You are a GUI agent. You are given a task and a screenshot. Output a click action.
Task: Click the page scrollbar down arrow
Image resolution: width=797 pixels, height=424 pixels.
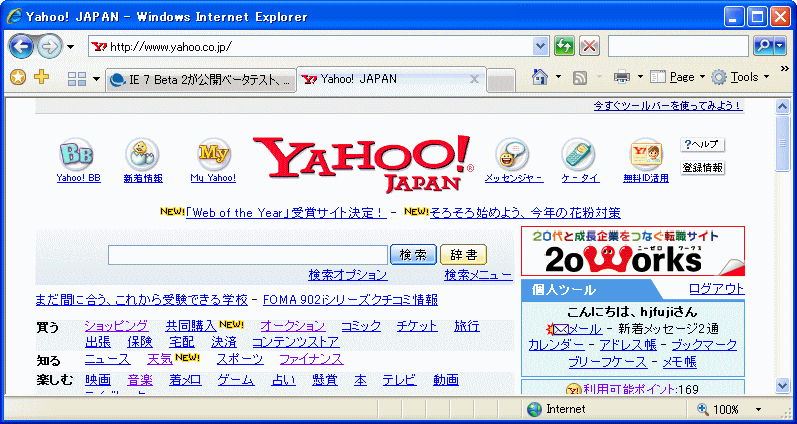[x=782, y=386]
